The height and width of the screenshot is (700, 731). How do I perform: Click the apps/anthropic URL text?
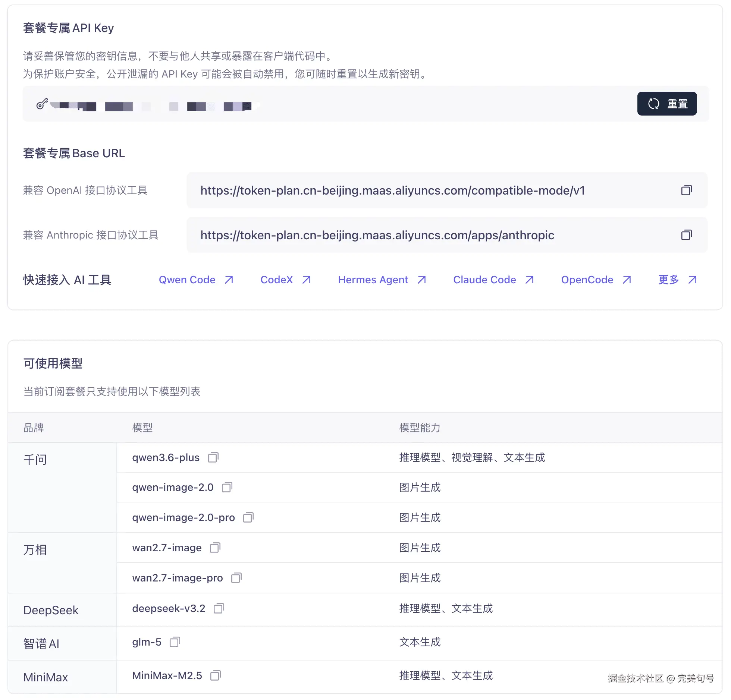(x=377, y=235)
